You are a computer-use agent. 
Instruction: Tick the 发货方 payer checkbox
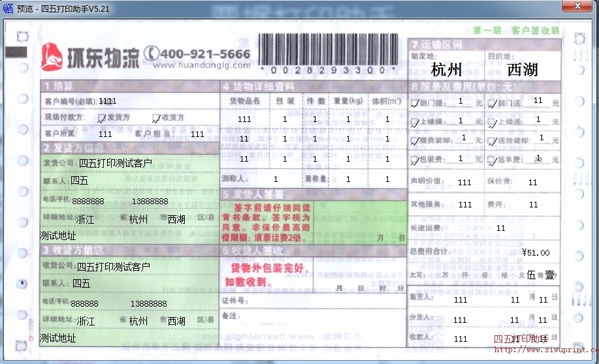(x=102, y=118)
